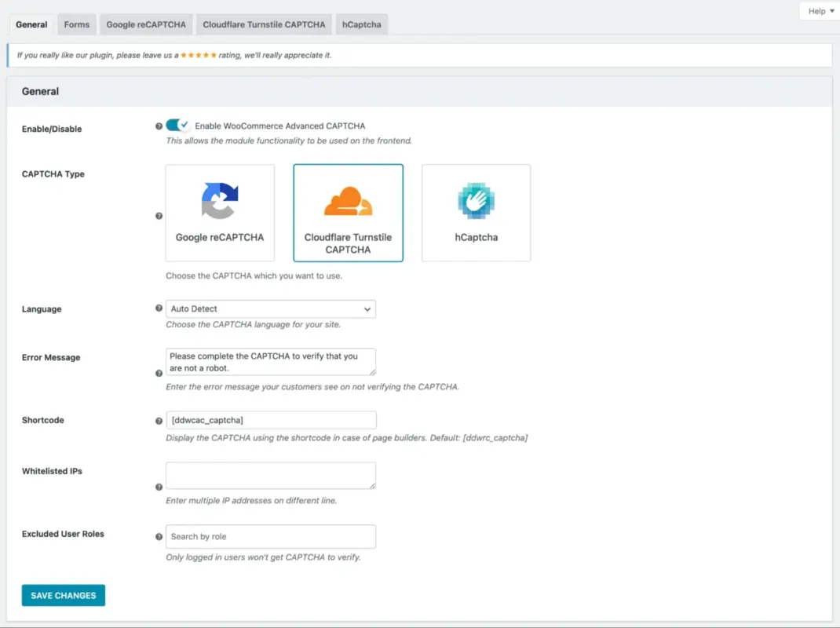This screenshot has height=628, width=840.
Task: Click the 'Choose the CAPTCHA language for your site.' text
Action: tap(253, 325)
